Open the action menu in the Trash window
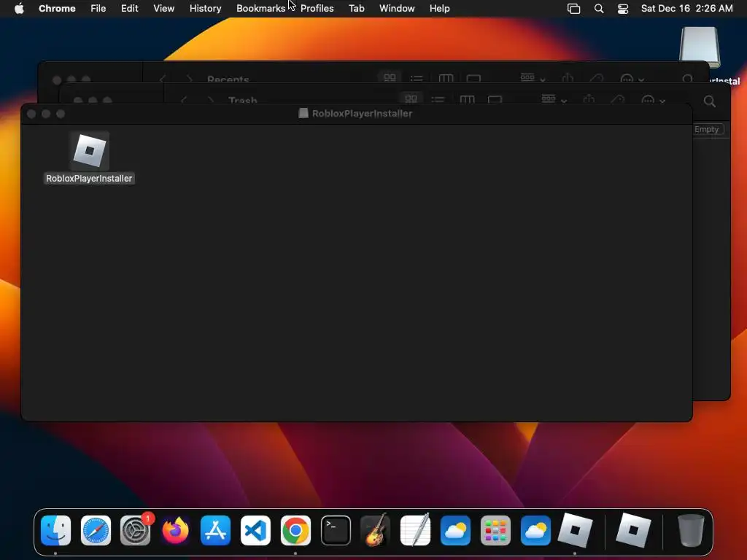Image resolution: width=747 pixels, height=560 pixels. (653, 99)
